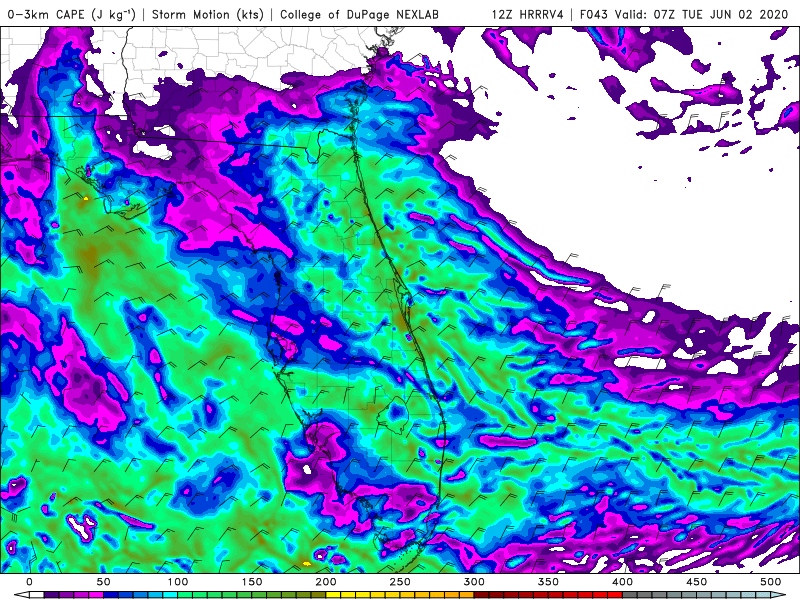Screen dimensions: 800x600
Task: Click the '250' color scale label
Action: coord(400,582)
